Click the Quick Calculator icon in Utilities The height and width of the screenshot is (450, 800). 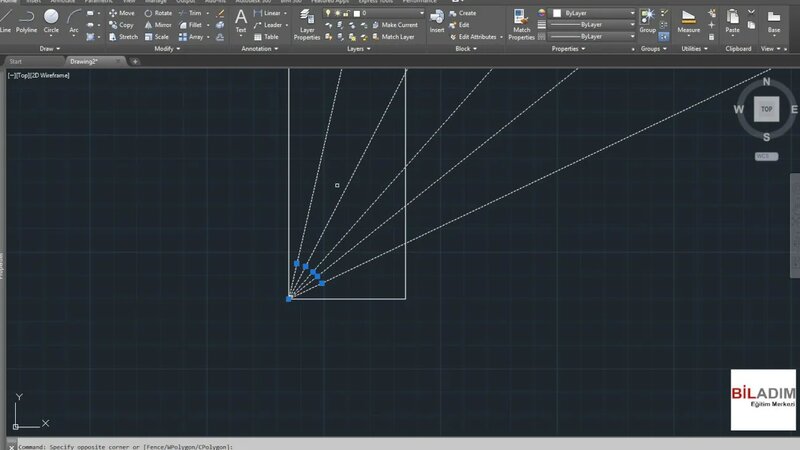(x=711, y=37)
